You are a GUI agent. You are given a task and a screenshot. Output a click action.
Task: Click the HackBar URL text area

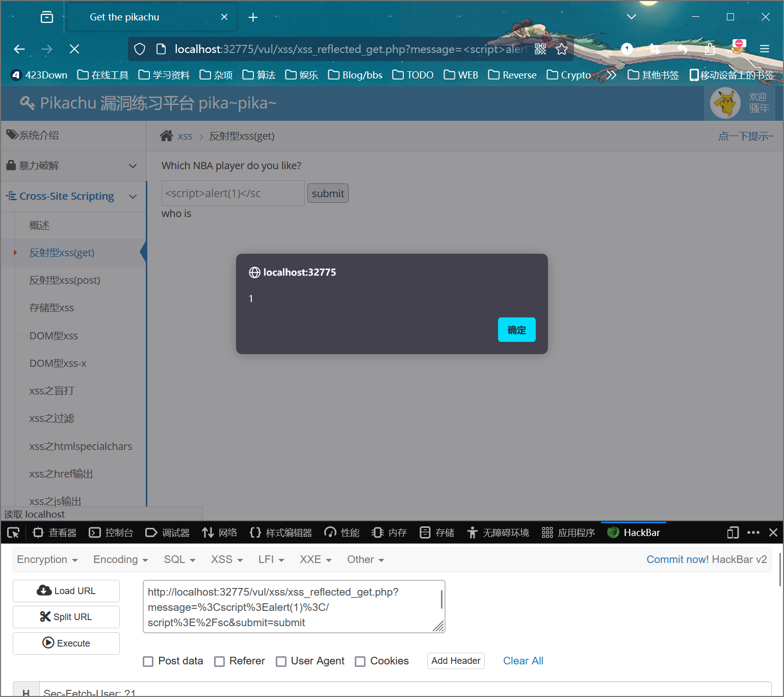(291, 606)
